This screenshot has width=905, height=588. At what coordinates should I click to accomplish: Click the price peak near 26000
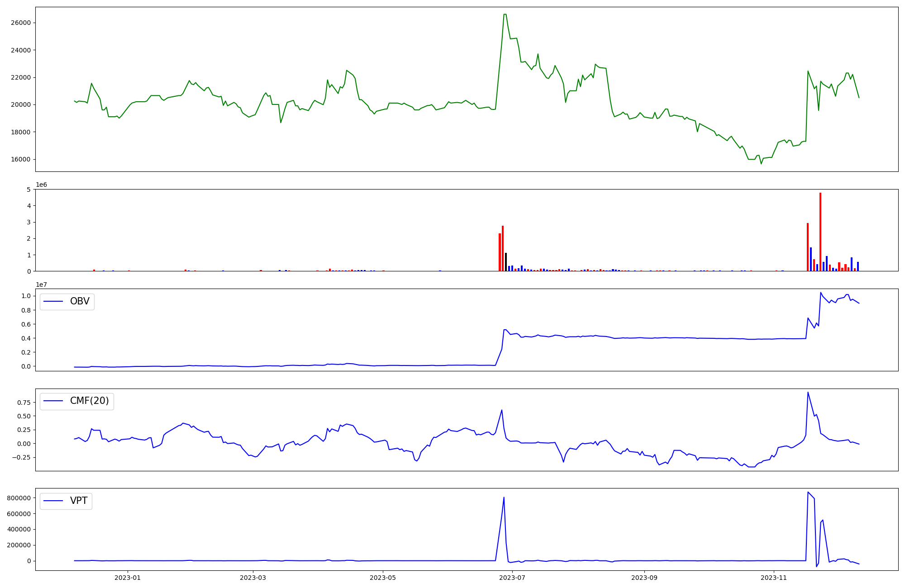tap(505, 14)
